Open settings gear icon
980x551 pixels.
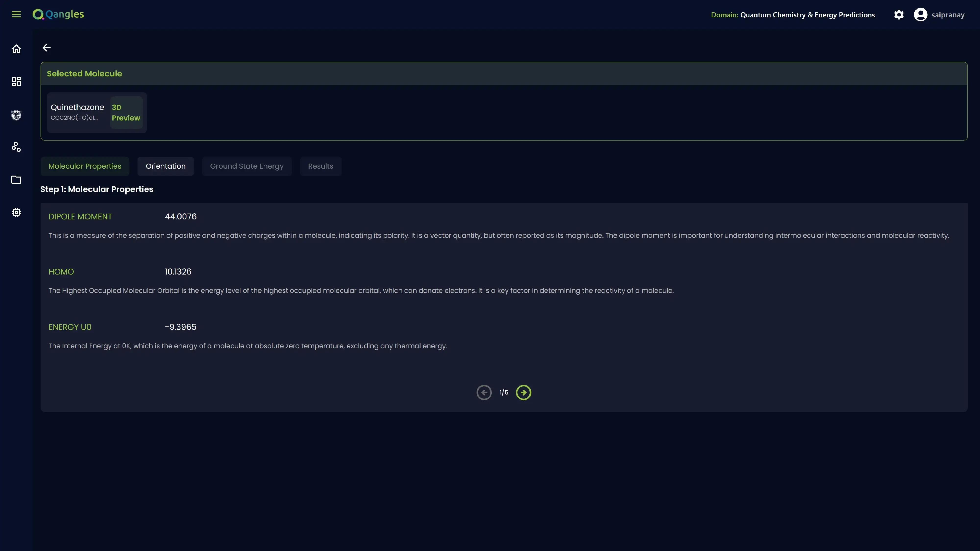point(899,15)
